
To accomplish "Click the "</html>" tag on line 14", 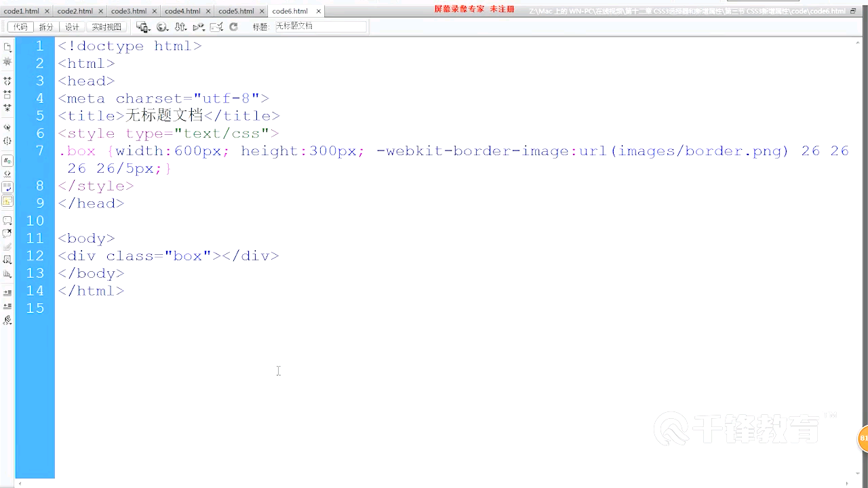I will point(91,291).
